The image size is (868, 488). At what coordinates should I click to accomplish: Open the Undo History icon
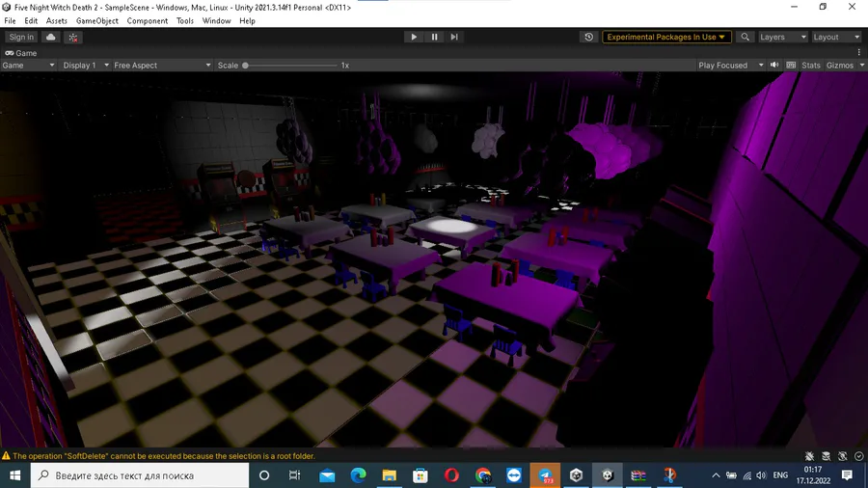pyautogui.click(x=588, y=37)
